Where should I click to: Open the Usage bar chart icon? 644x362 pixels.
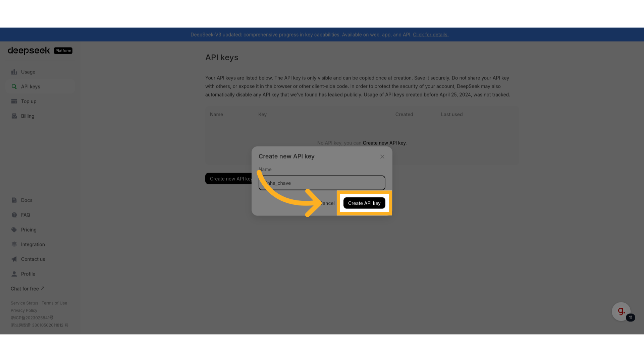(14, 72)
